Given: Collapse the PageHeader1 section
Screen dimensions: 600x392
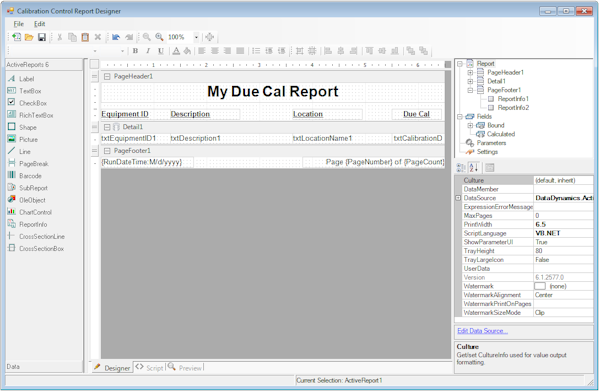Looking at the screenshot, I should pos(107,77).
